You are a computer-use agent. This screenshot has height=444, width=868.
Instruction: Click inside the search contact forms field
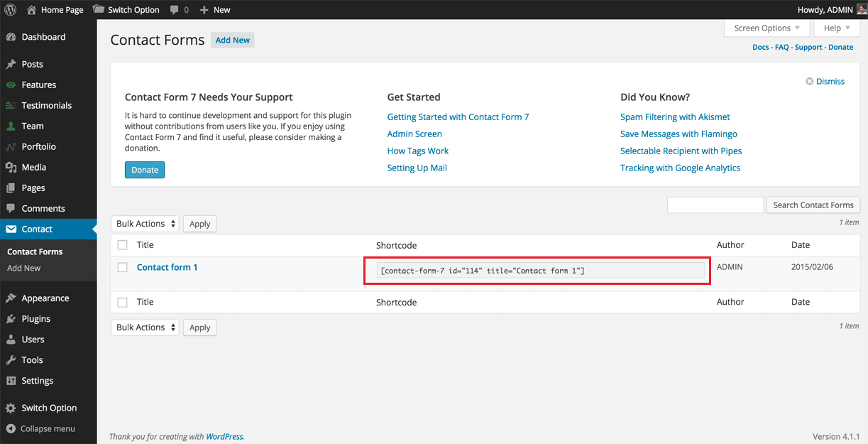715,205
